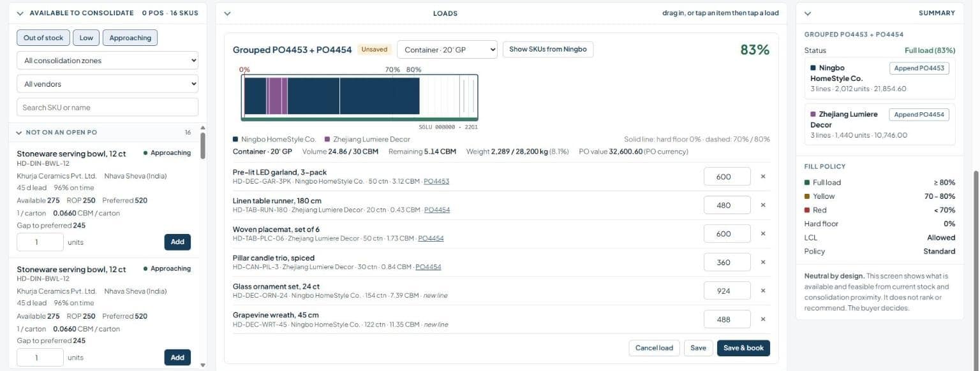
Task: Open PO4454 link on Woven placemat line
Action: pyautogui.click(x=431, y=238)
